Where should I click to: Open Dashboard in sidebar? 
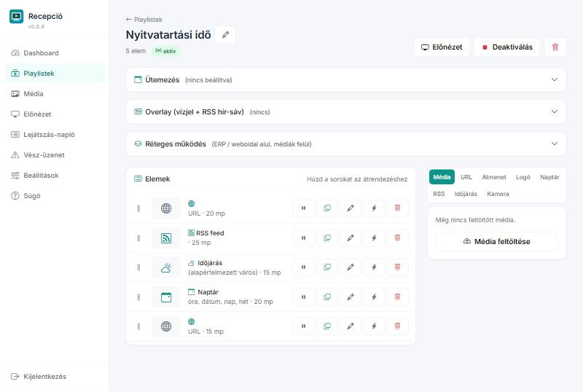(54, 52)
